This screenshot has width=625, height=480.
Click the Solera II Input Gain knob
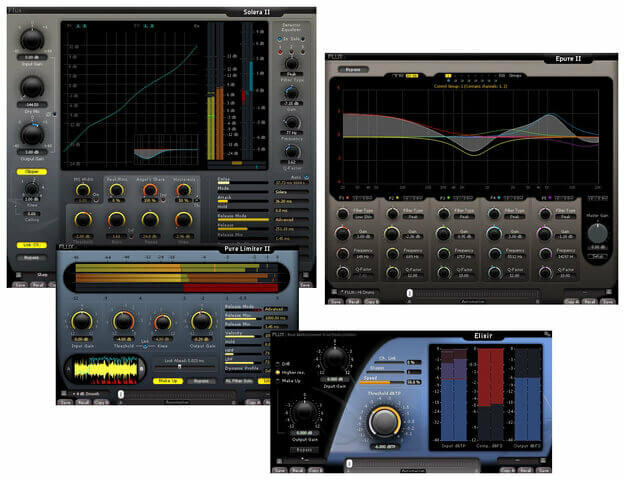[32, 39]
